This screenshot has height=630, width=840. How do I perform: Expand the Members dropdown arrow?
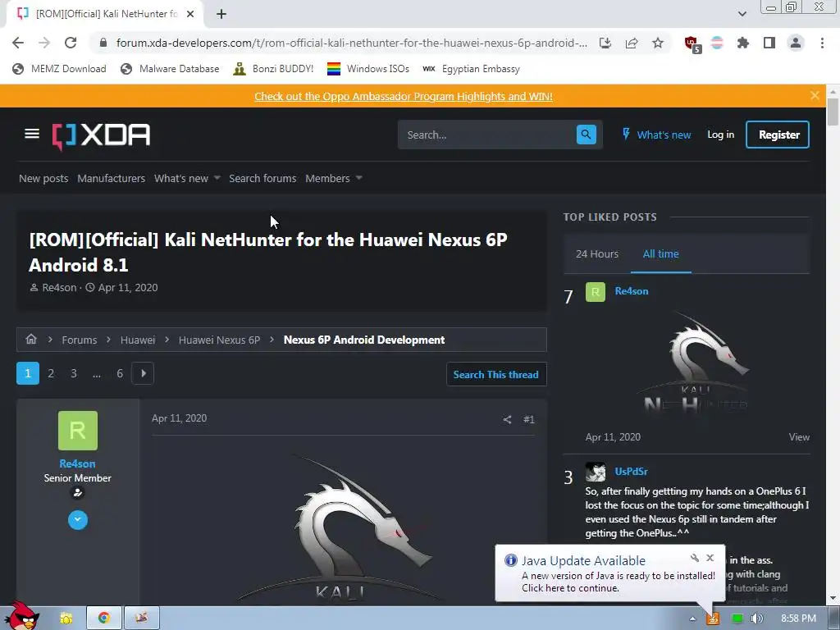[x=359, y=178]
